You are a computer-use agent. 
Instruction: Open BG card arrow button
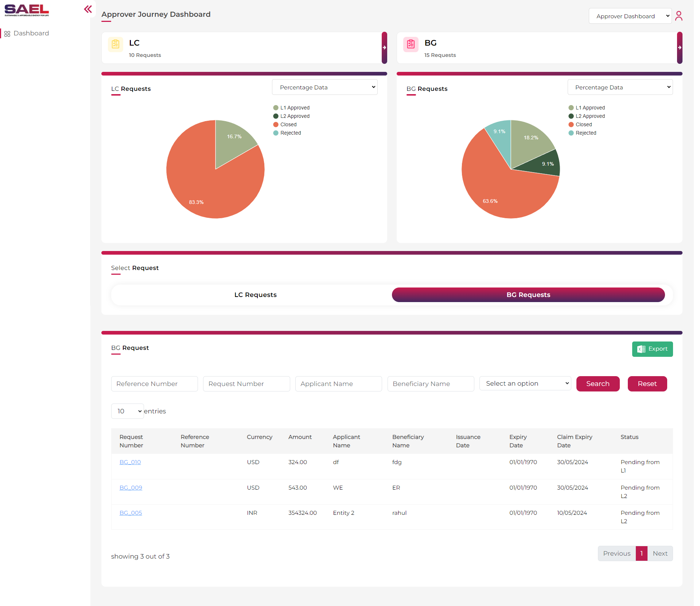[x=680, y=48]
